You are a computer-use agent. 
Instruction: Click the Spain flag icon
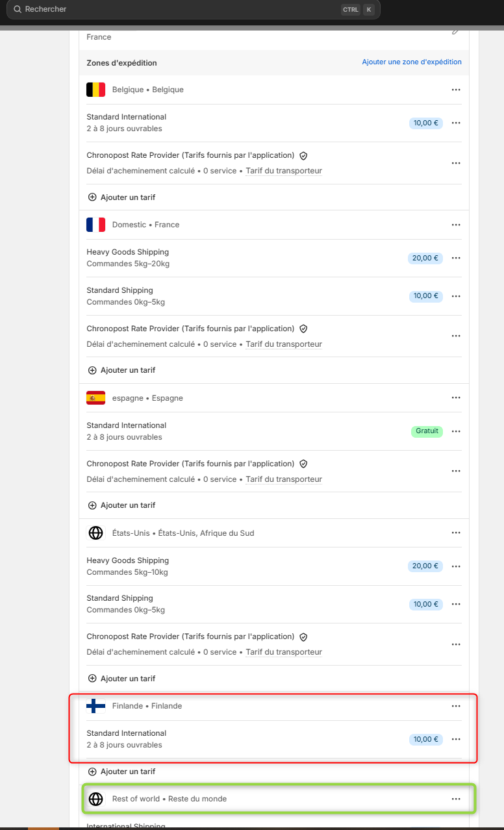(x=95, y=398)
